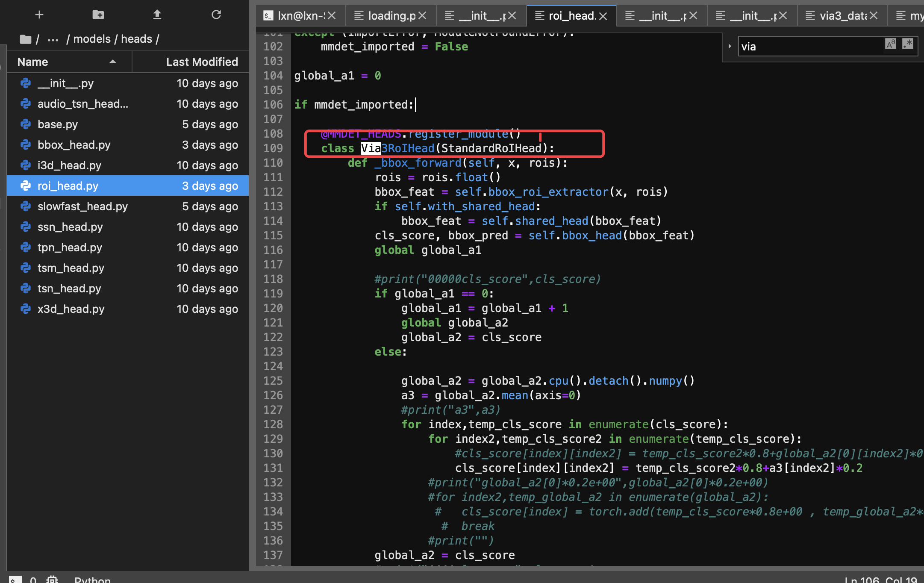924x583 pixels.
Task: Click the find search input field
Action: [x=806, y=46]
